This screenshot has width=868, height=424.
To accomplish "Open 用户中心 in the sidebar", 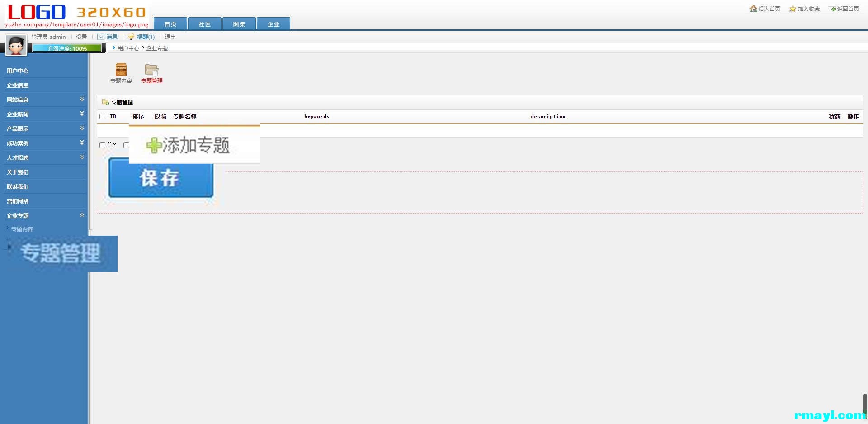I will (x=18, y=71).
